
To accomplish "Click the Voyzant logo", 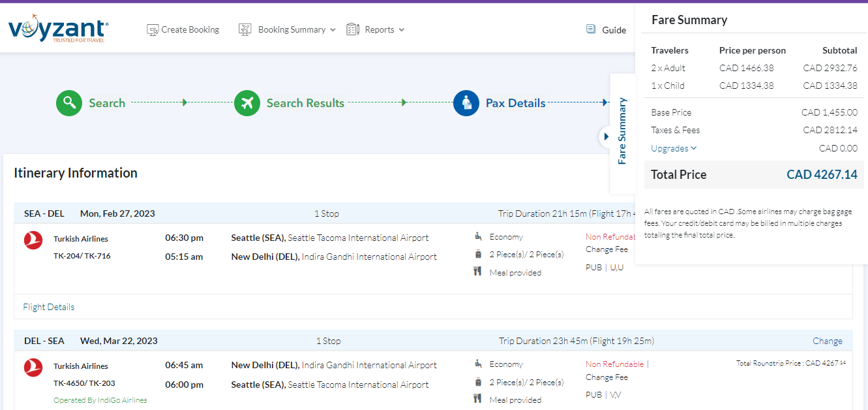I will 58,30.
